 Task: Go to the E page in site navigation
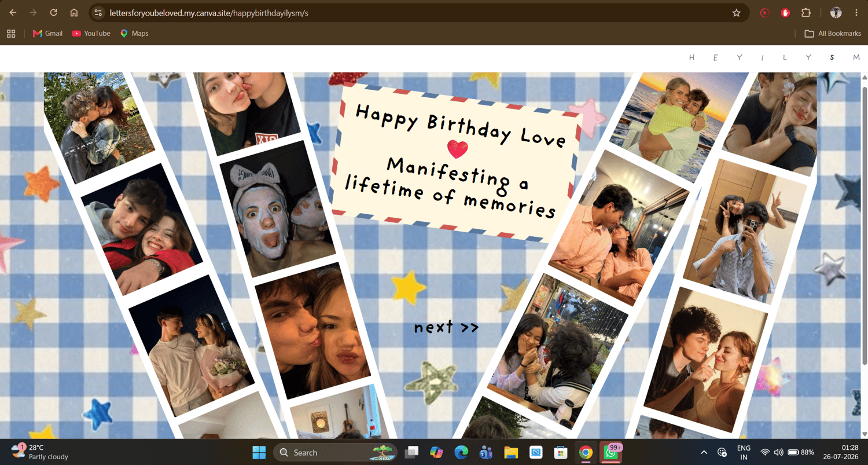[715, 57]
